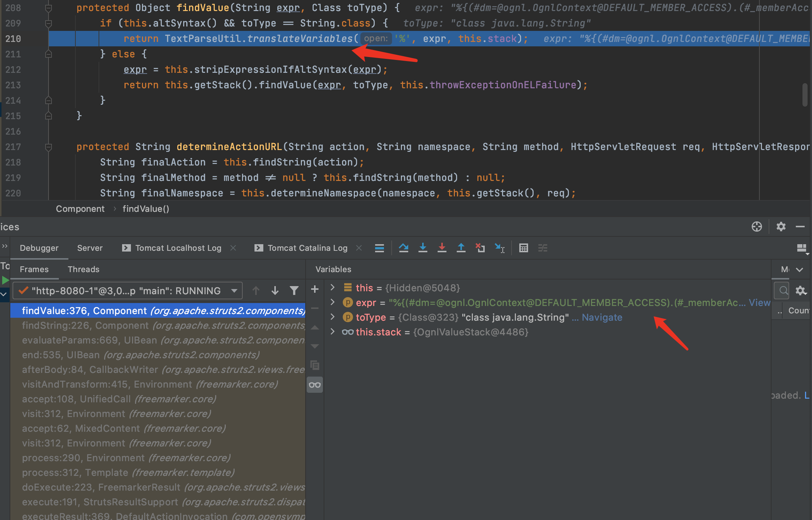Select the afterBody:84, CallbackWriter frame
The height and width of the screenshot is (520, 812).
158,369
